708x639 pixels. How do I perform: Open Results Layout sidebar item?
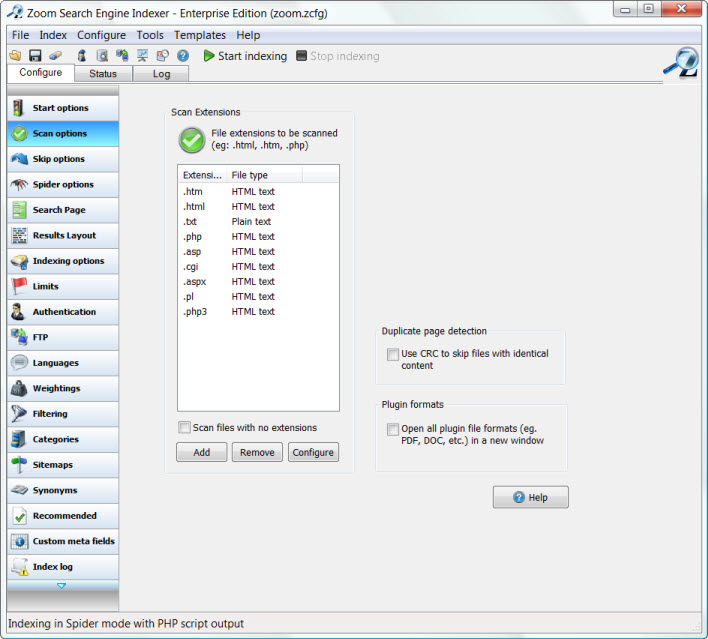[63, 235]
